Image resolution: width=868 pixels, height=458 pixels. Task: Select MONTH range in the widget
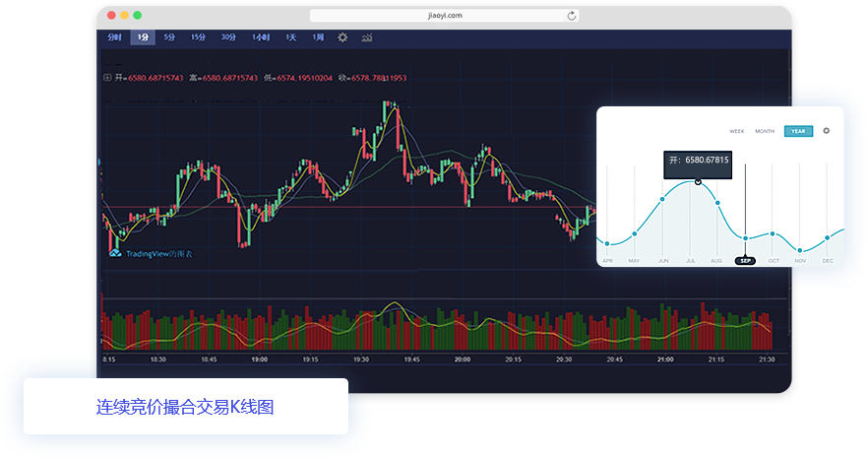tap(765, 131)
